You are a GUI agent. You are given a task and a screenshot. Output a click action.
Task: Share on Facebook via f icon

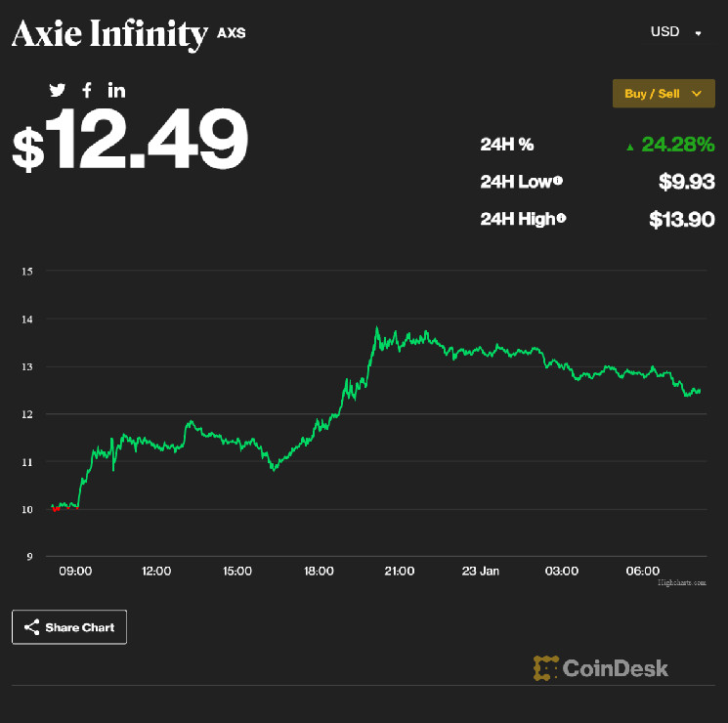(87, 90)
